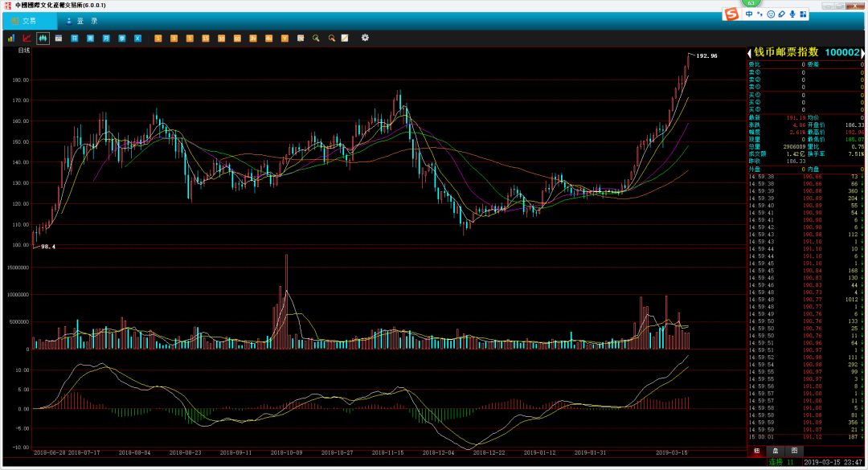Viewport: 868px width, 470px height.
Task: Click the 180.00 price axis label
Action: [20, 80]
